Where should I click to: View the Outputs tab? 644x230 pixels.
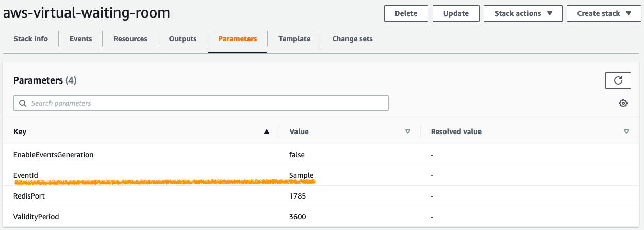pyautogui.click(x=183, y=39)
